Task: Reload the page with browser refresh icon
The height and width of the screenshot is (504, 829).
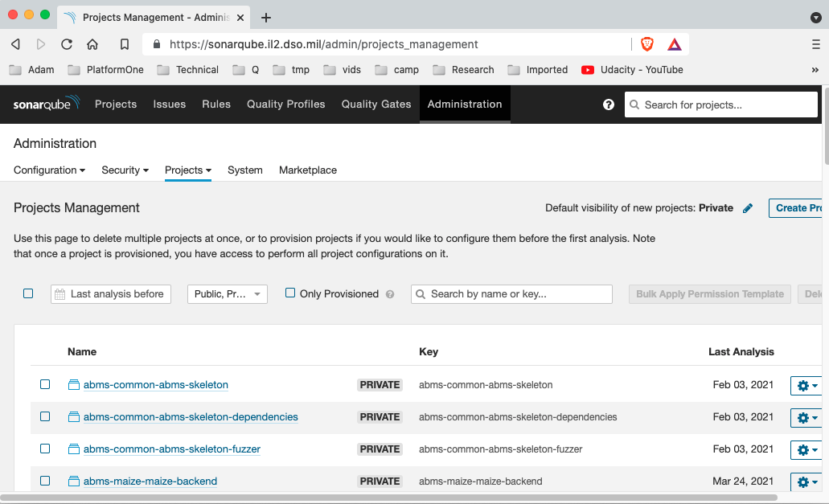Action: tap(67, 44)
